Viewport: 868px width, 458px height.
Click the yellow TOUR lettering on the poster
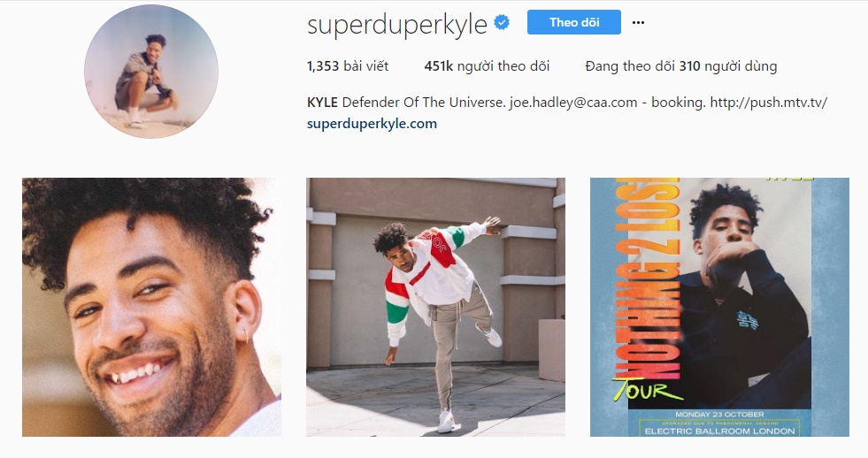pyautogui.click(x=647, y=390)
